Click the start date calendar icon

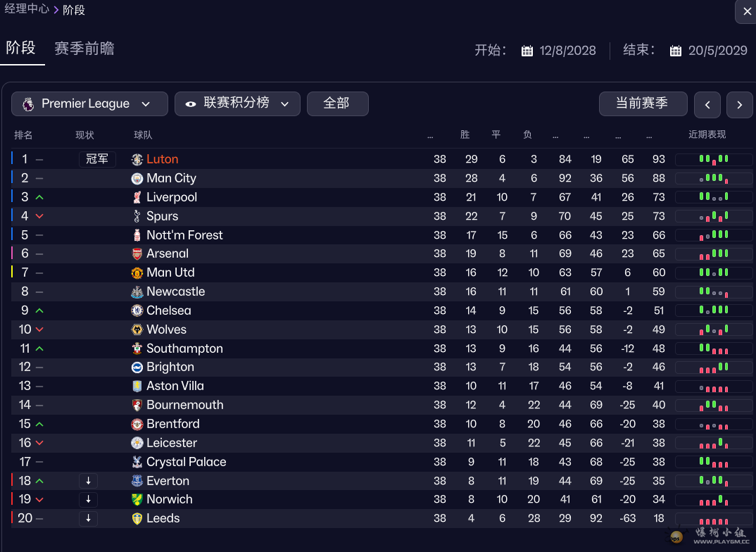click(x=527, y=51)
